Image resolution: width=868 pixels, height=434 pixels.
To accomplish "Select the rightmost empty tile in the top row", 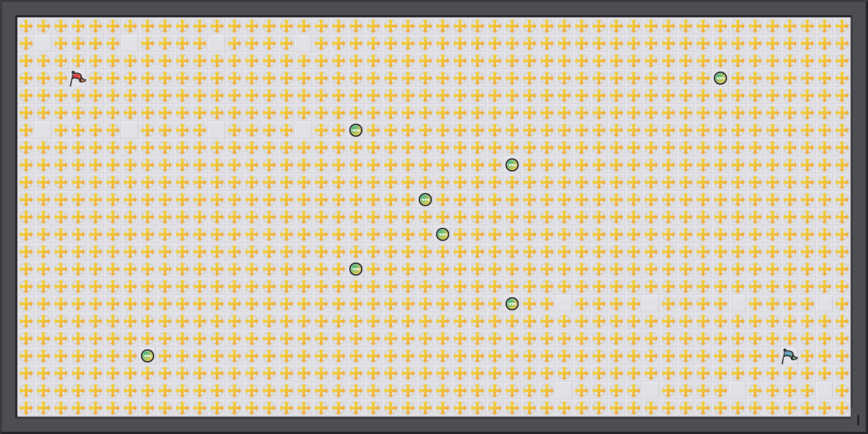I will [x=304, y=43].
